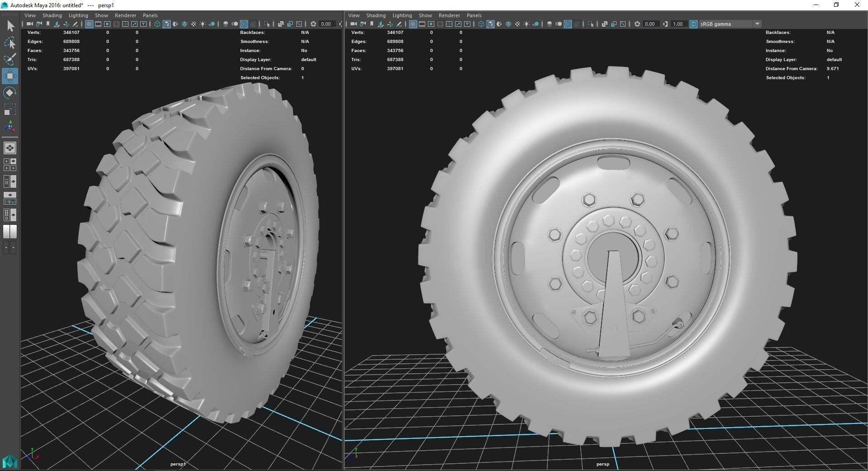Open View menu in left viewport

coord(30,15)
